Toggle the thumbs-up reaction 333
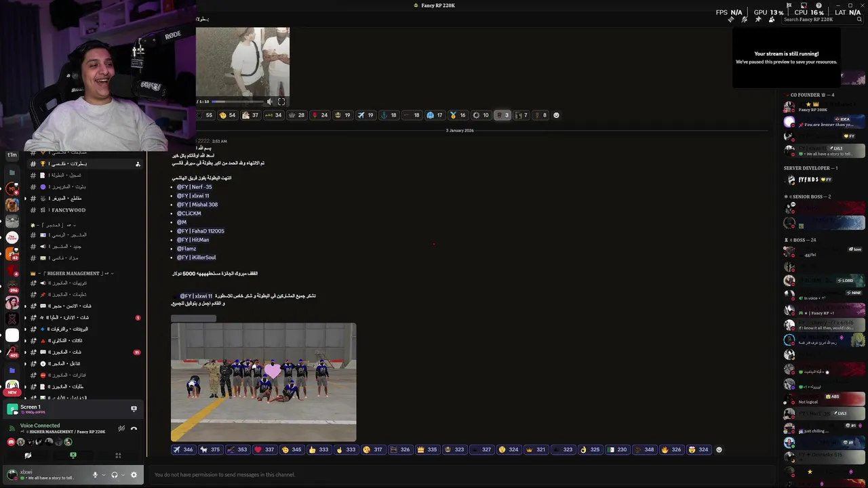This screenshot has width=868, height=488. 319,449
